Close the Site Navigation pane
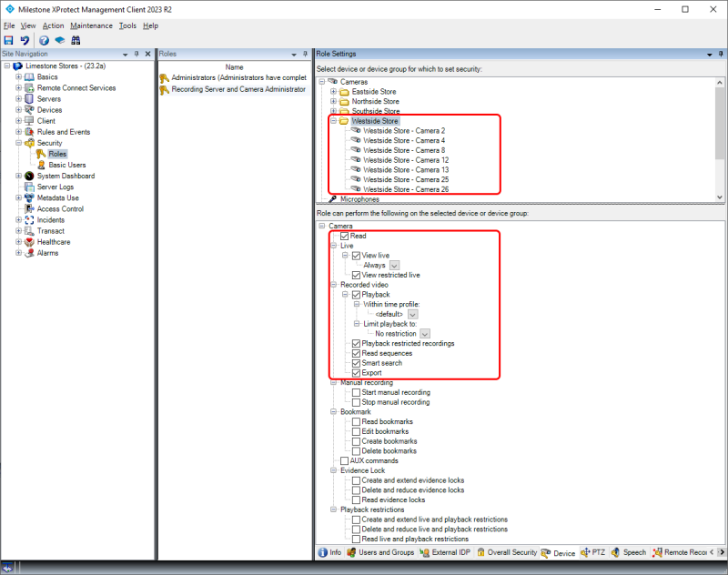The width and height of the screenshot is (728, 575). 147,54
